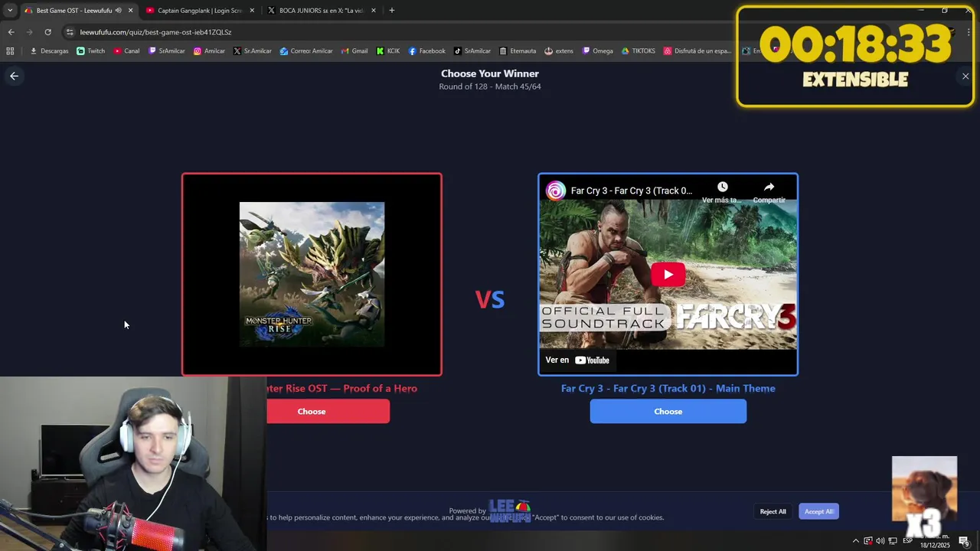This screenshot has height=551, width=980.
Task: Open the tab search dropdown arrow
Action: pos(9,10)
